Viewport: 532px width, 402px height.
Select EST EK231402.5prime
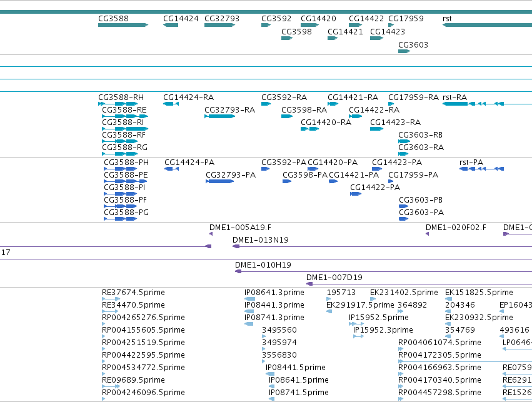[x=373, y=299]
